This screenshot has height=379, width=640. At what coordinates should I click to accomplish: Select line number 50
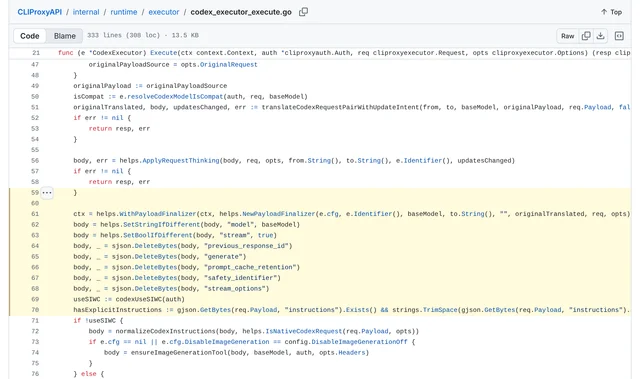point(35,97)
